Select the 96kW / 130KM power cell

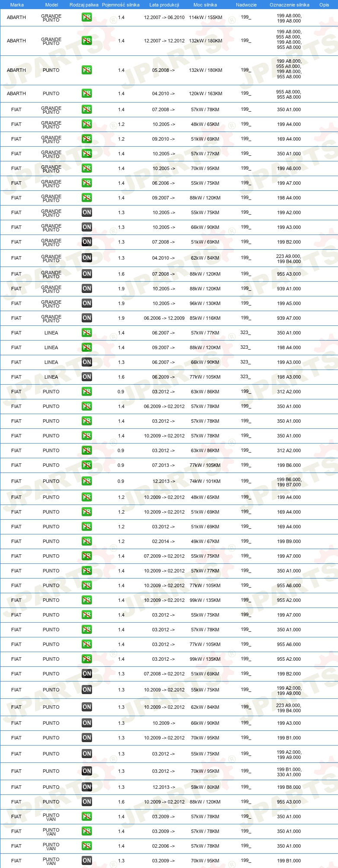tap(205, 303)
